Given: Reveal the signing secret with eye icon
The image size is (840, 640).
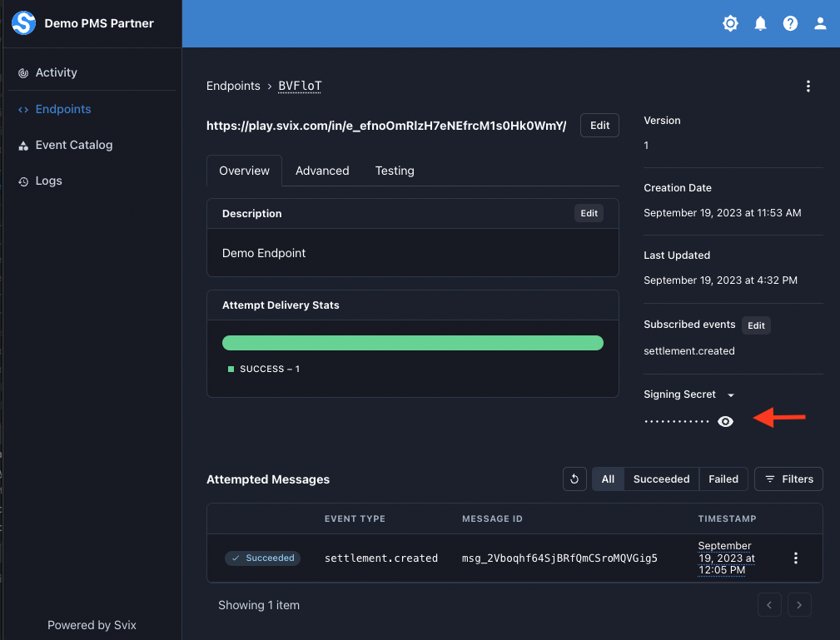Looking at the screenshot, I should tap(725, 422).
